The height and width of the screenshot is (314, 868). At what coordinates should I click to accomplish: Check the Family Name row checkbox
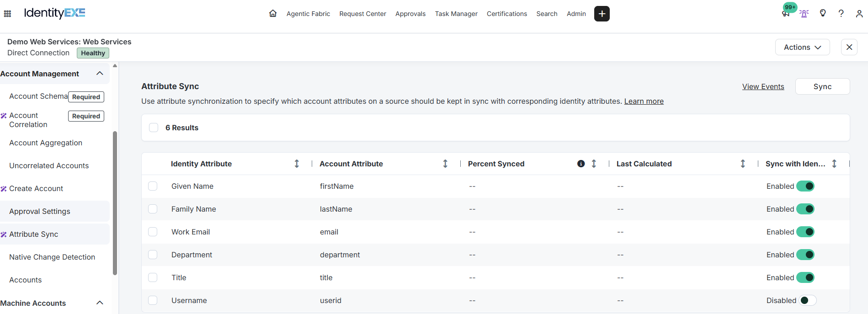click(153, 209)
